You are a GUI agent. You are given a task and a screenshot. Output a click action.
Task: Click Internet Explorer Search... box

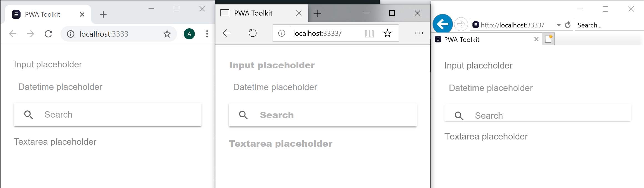click(609, 25)
